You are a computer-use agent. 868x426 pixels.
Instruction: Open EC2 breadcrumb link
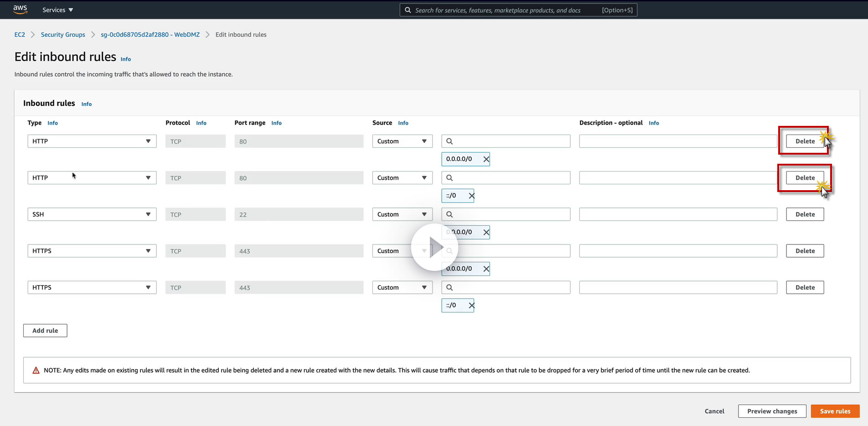coord(20,35)
